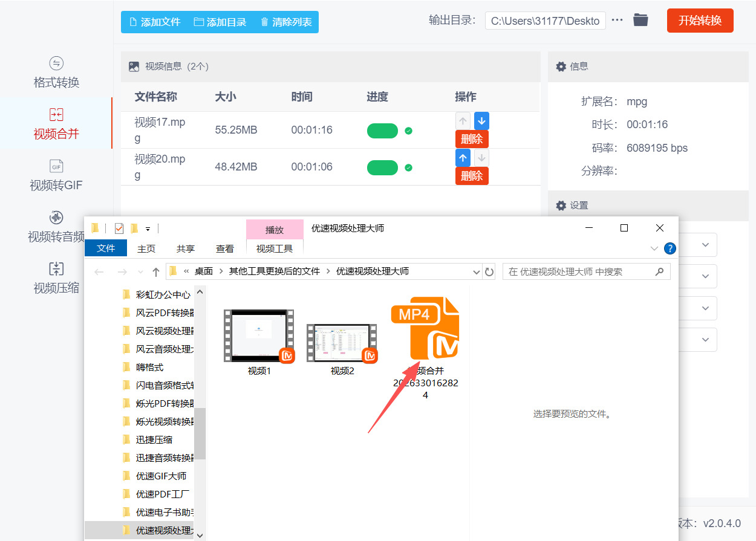The image size is (756, 541).
Task: Click 桌面 in the address breadcrumb
Action: (204, 271)
